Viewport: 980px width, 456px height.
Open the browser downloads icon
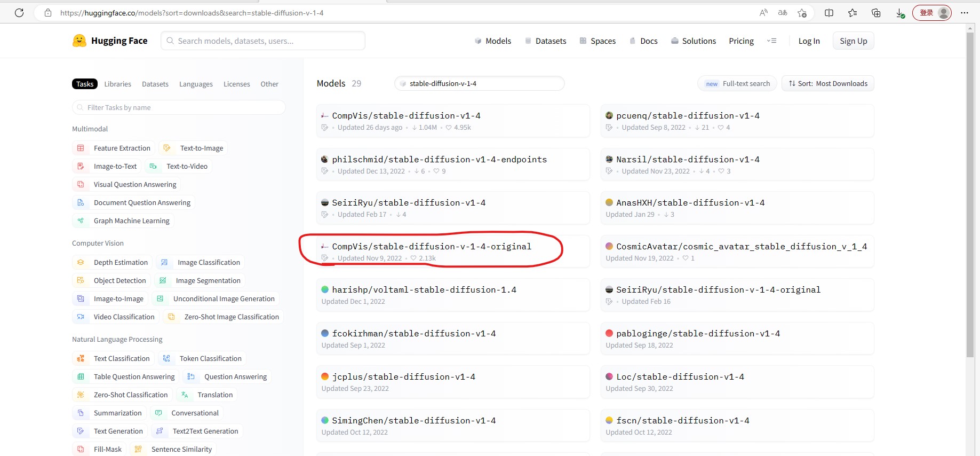(x=900, y=13)
